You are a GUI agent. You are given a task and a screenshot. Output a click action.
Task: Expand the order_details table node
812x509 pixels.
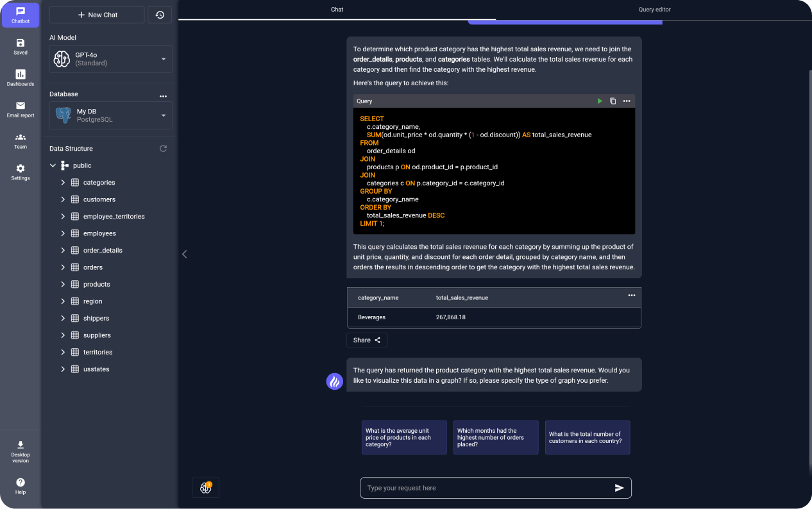(63, 251)
